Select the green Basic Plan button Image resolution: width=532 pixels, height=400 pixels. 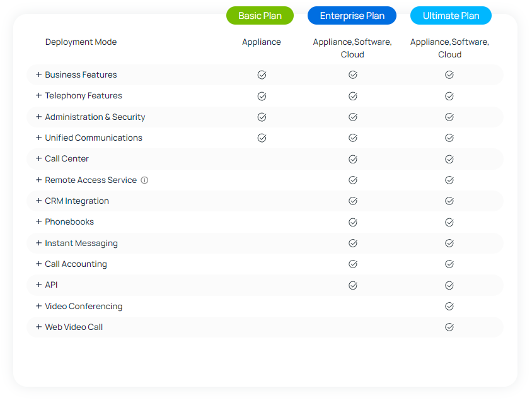click(x=260, y=16)
